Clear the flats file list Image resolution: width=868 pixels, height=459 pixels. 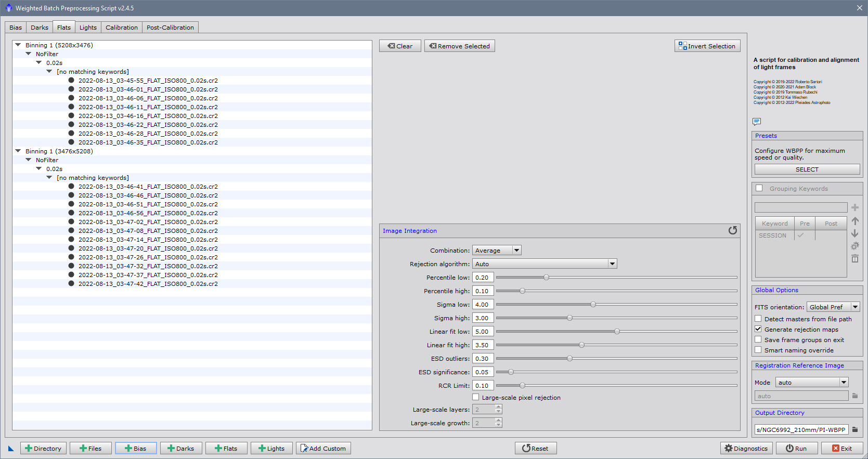tap(400, 46)
